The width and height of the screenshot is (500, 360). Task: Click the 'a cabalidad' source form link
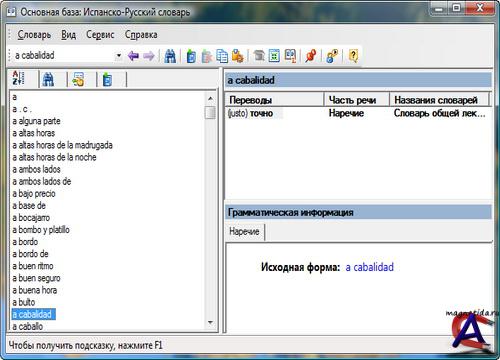(369, 267)
